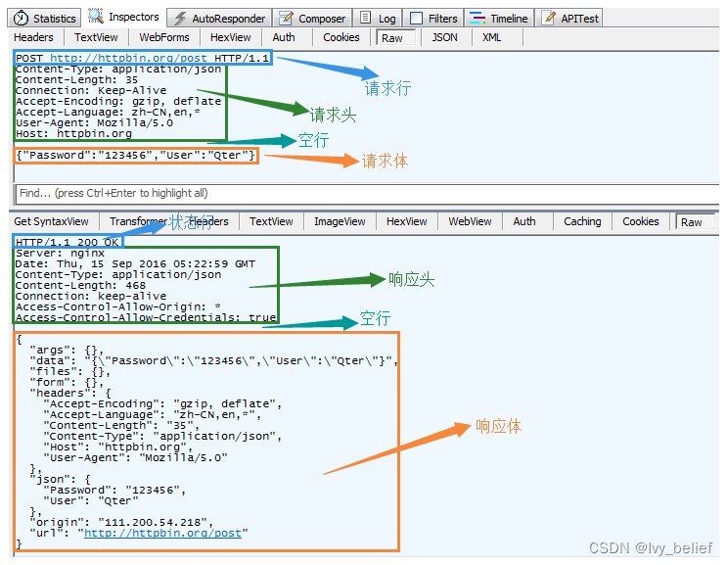Click the 'Access-Control-Allow-Origin: *' header line

[x=118, y=306]
